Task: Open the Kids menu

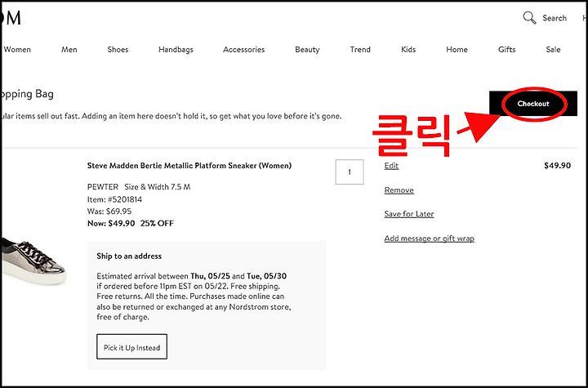Action: [x=408, y=50]
